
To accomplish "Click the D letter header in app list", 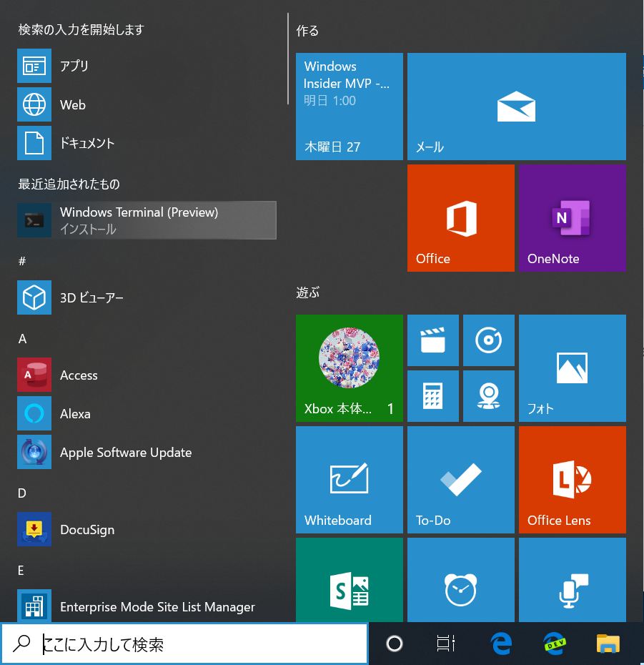I will click(x=22, y=493).
